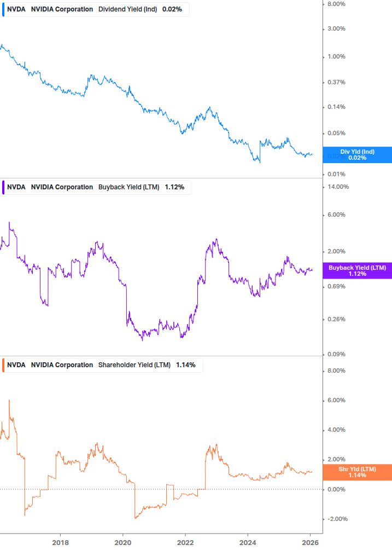Click the blue Div Yld (Ind) axis tag
This screenshot has height=550, width=392.
357,155
